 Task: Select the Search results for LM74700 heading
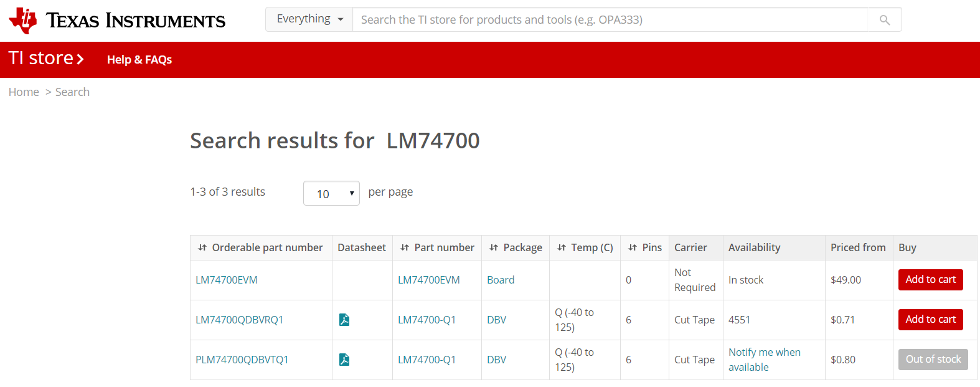tap(335, 141)
